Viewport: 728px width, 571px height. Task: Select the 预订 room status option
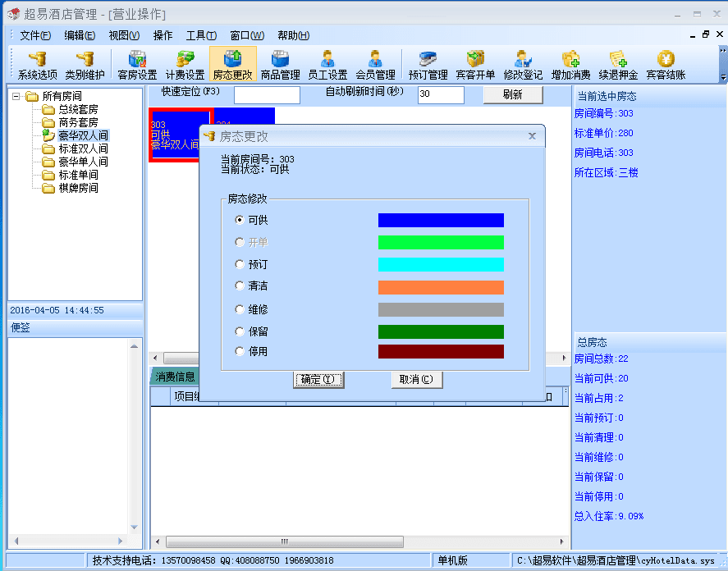(x=240, y=265)
